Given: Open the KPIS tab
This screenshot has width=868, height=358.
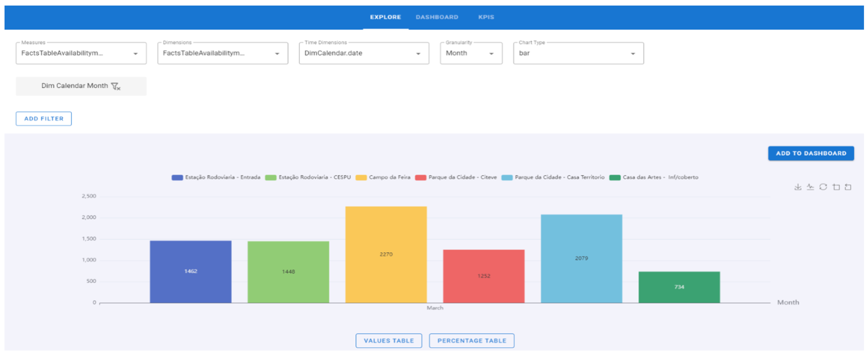Looking at the screenshot, I should (486, 17).
